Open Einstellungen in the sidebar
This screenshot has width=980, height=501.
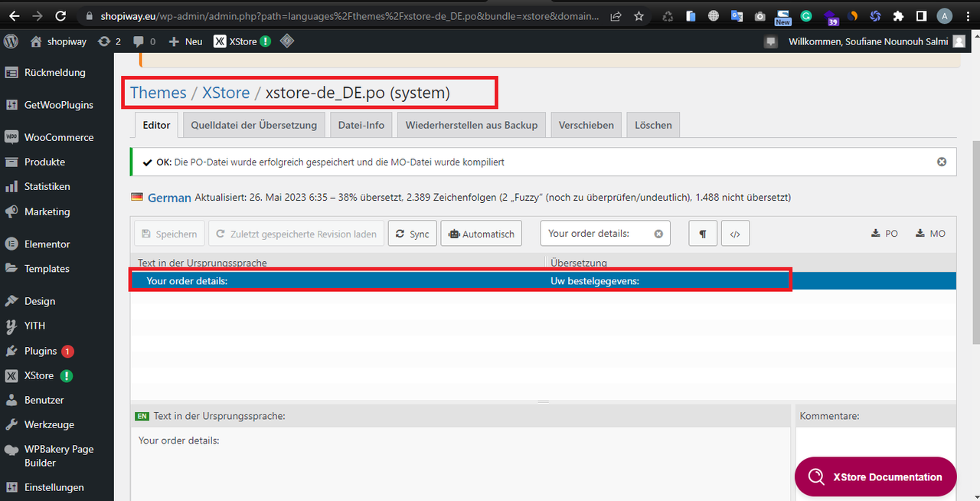coord(57,487)
